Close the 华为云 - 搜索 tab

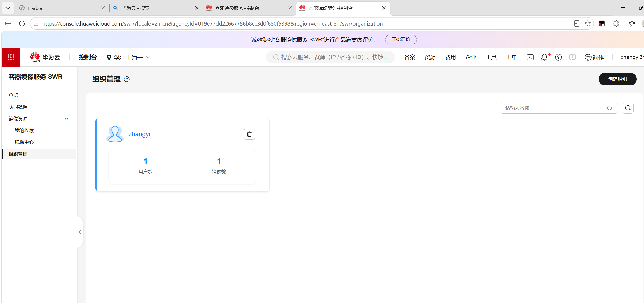pyautogui.click(x=197, y=8)
